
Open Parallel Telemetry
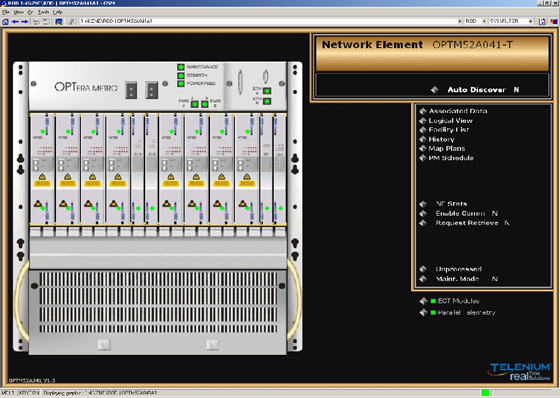click(466, 313)
